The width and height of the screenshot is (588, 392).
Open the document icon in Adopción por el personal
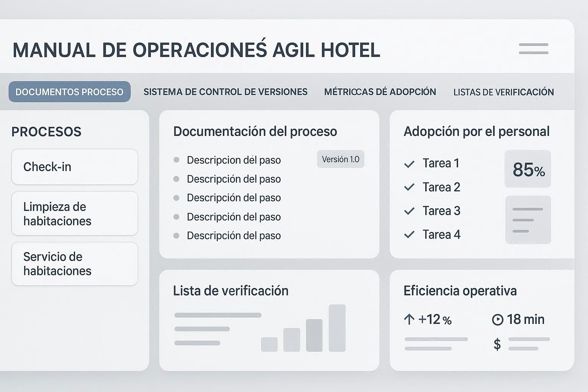coord(528,219)
